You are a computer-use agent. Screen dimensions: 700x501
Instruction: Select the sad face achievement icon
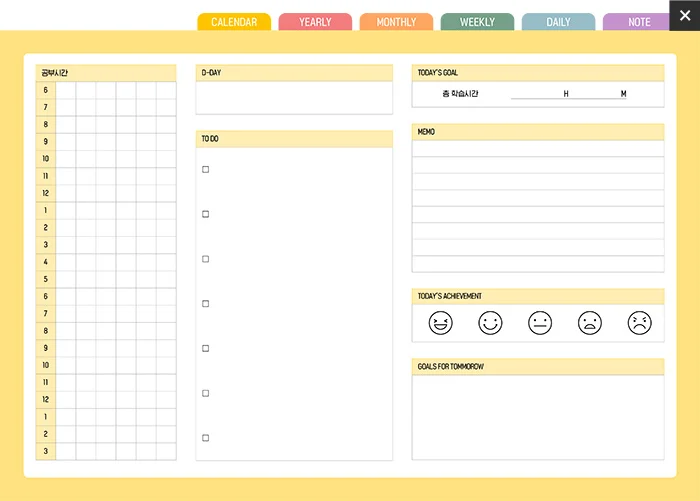(x=590, y=323)
